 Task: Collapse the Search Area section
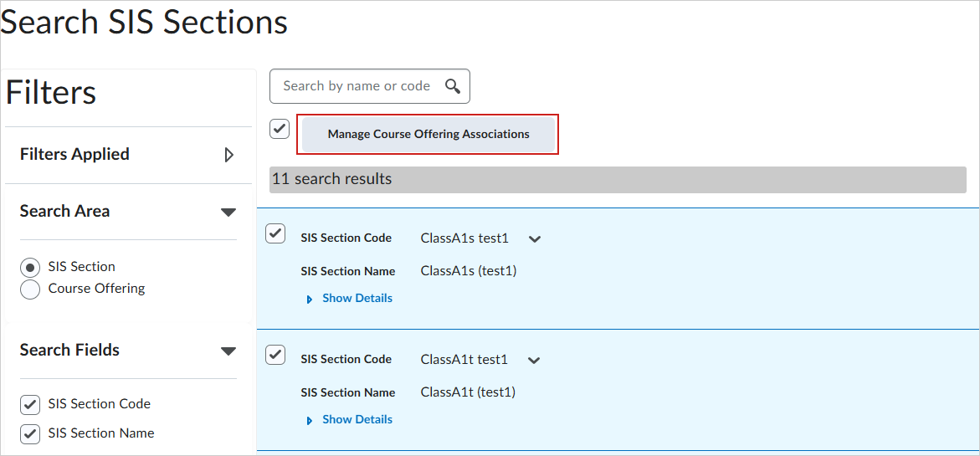[x=228, y=212]
